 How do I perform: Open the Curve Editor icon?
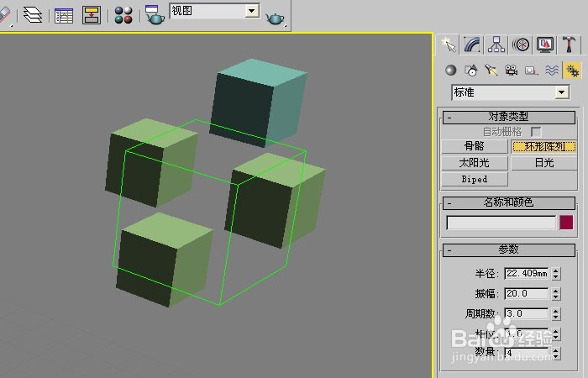pyautogui.click(x=64, y=16)
